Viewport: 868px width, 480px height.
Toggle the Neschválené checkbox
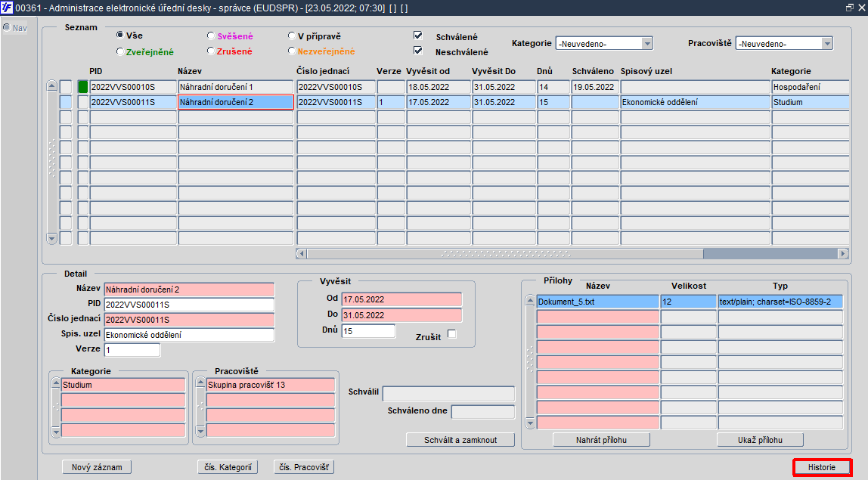point(417,51)
